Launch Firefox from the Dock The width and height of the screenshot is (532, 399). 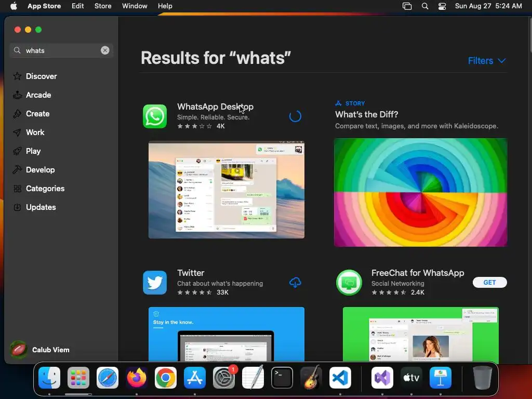137,378
